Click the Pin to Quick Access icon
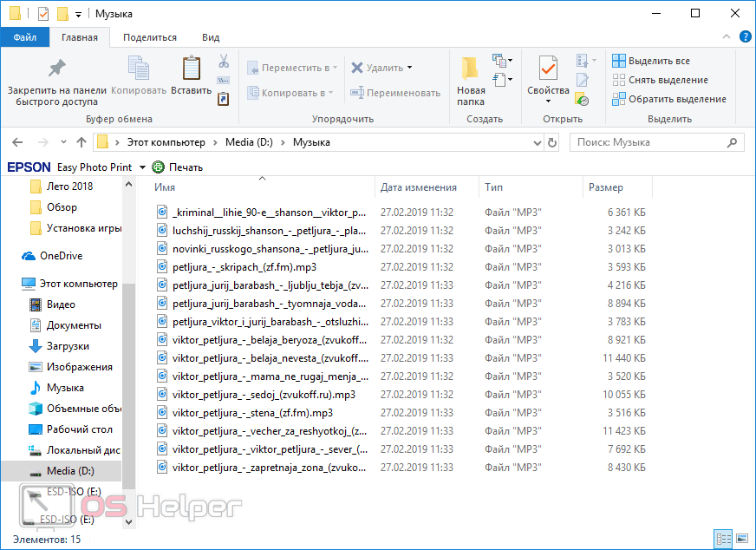The height and width of the screenshot is (550, 756). point(56,69)
